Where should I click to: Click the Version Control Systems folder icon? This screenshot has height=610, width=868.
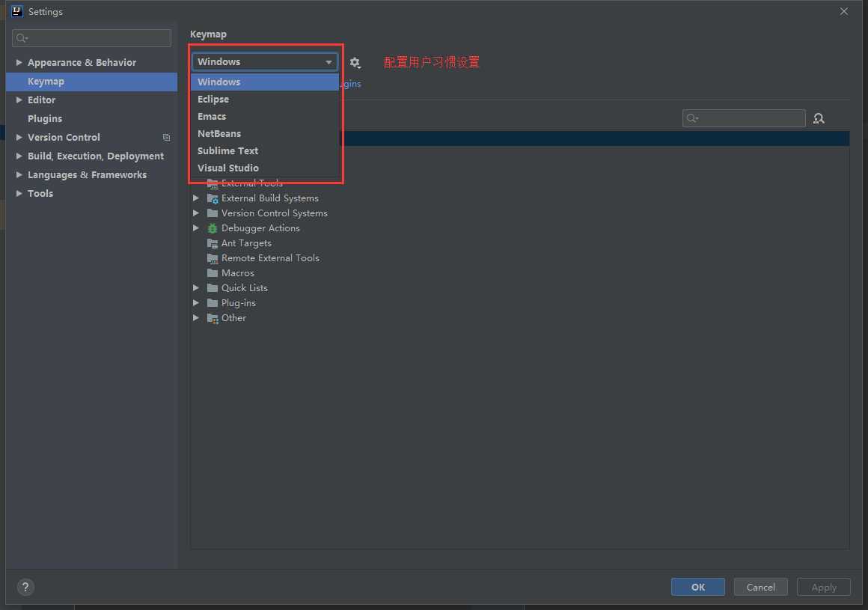[x=213, y=213]
